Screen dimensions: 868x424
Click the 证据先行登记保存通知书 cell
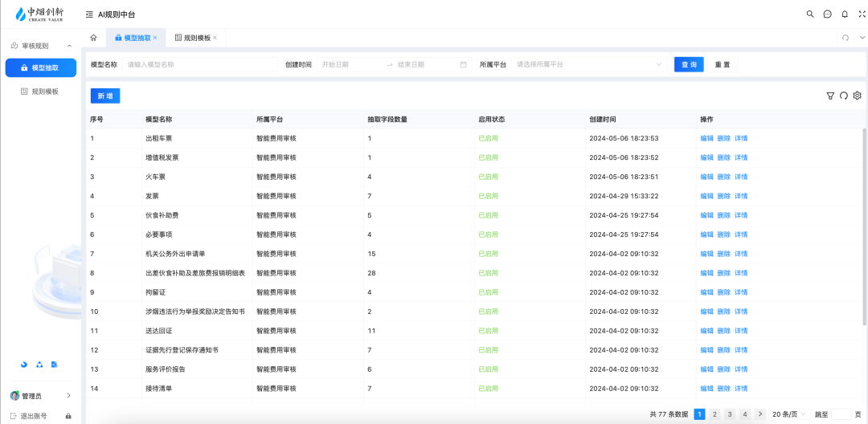(x=182, y=350)
